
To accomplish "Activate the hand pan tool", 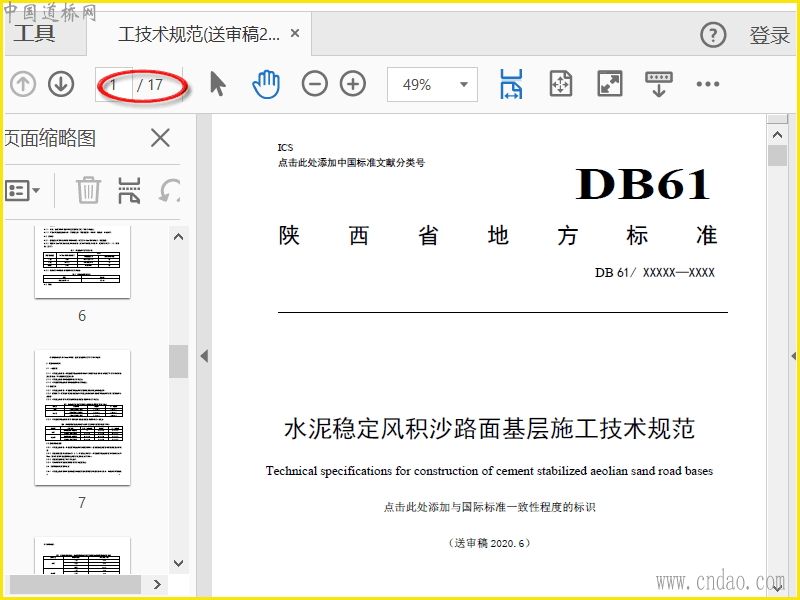I will click(x=266, y=84).
